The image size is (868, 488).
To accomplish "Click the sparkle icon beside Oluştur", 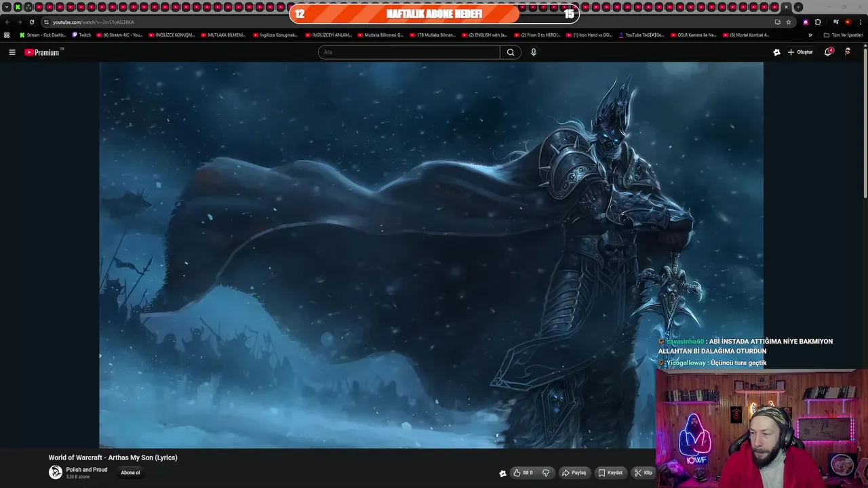I will pyautogui.click(x=776, y=52).
